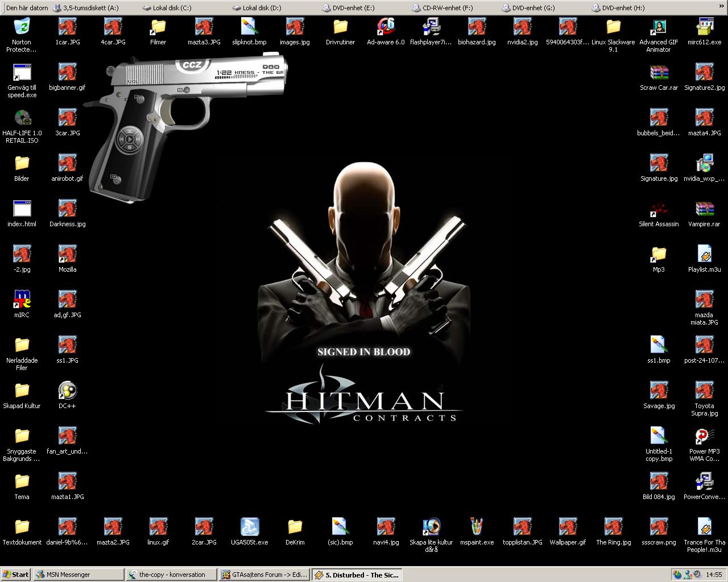Screen dimensions: 728x582
Task: Click Disturbed track taskbar button
Action: point(357,575)
